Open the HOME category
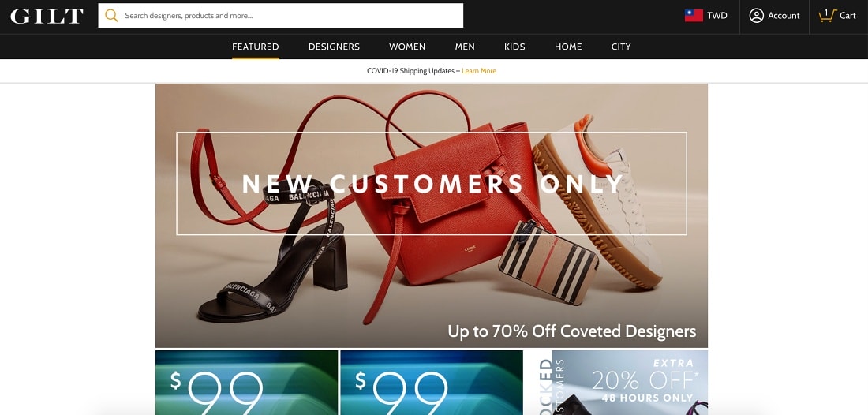The height and width of the screenshot is (415, 868). 568,47
